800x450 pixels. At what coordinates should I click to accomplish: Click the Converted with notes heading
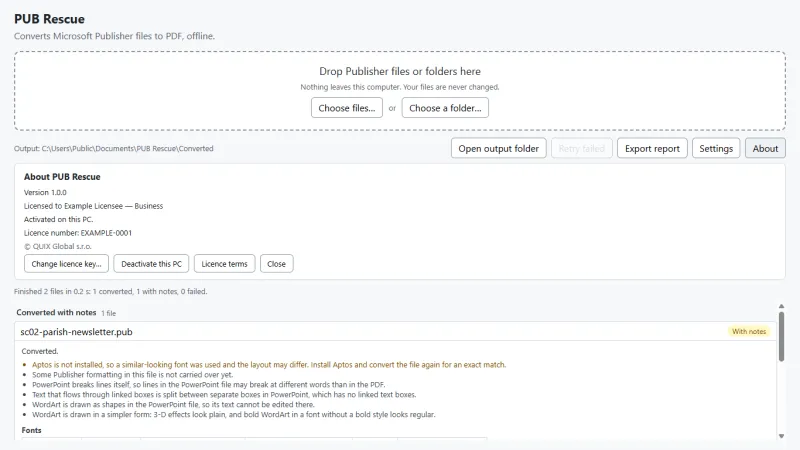[56, 313]
